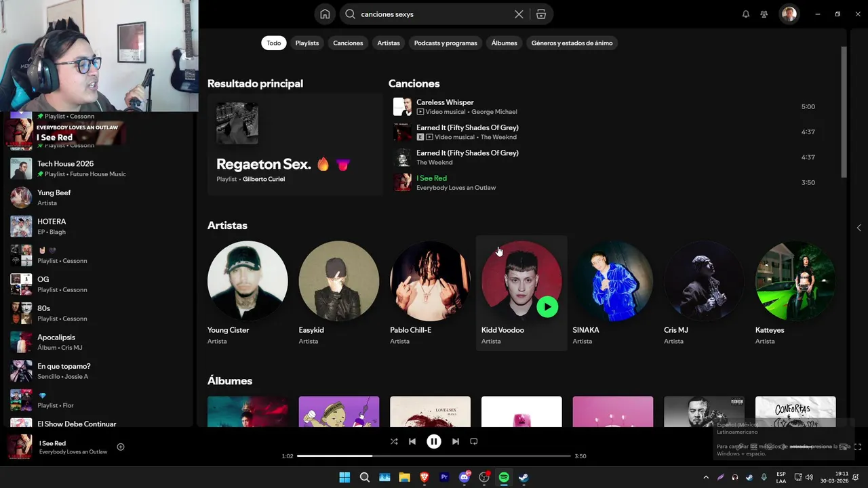The height and width of the screenshot is (488, 868).
Task: Click the search magnifier icon
Action: pos(350,14)
